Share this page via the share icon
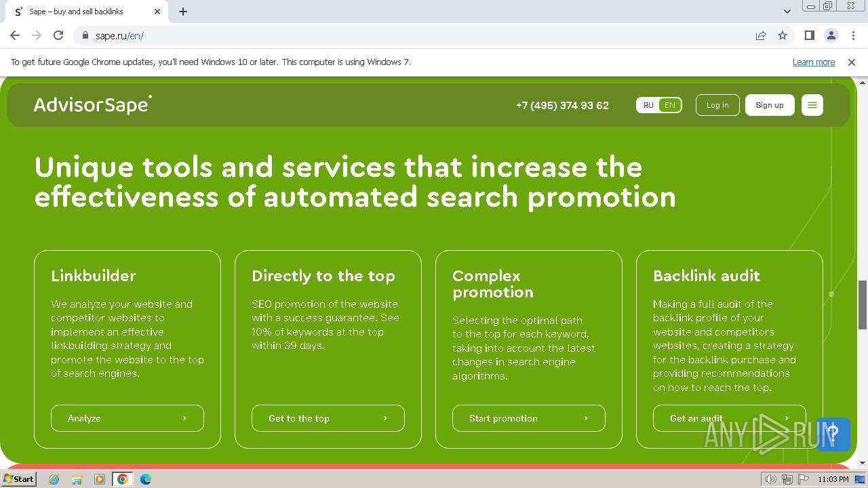 [761, 35]
